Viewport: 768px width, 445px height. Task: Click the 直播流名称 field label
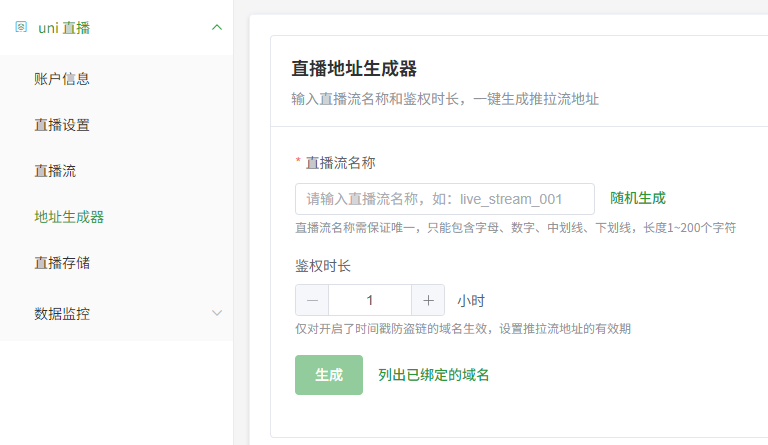coord(340,162)
